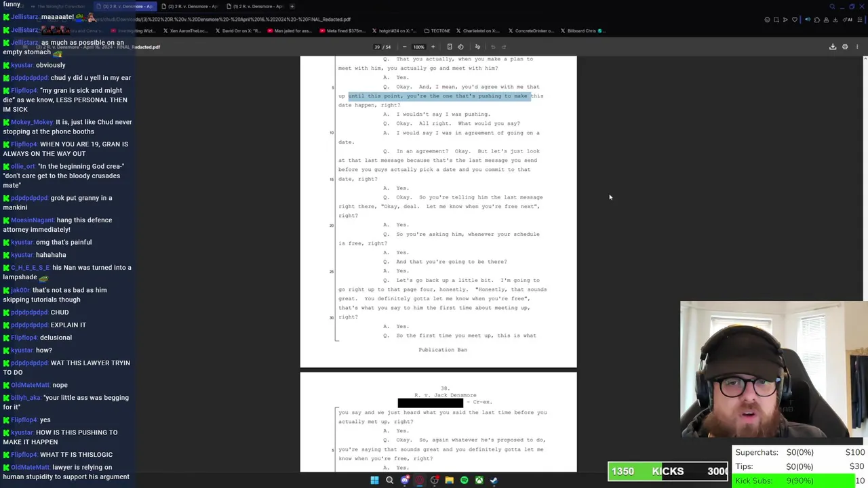Click the fit to page icon
The width and height of the screenshot is (868, 488).
449,47
